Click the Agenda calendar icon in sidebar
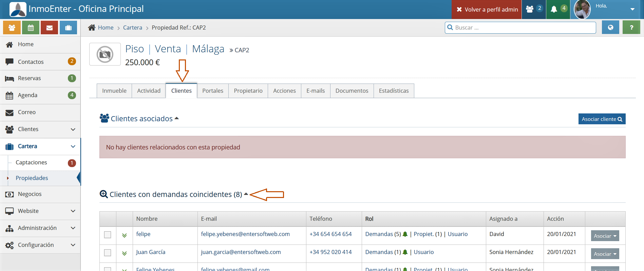Viewport: 644px width, 271px height. (x=10, y=95)
